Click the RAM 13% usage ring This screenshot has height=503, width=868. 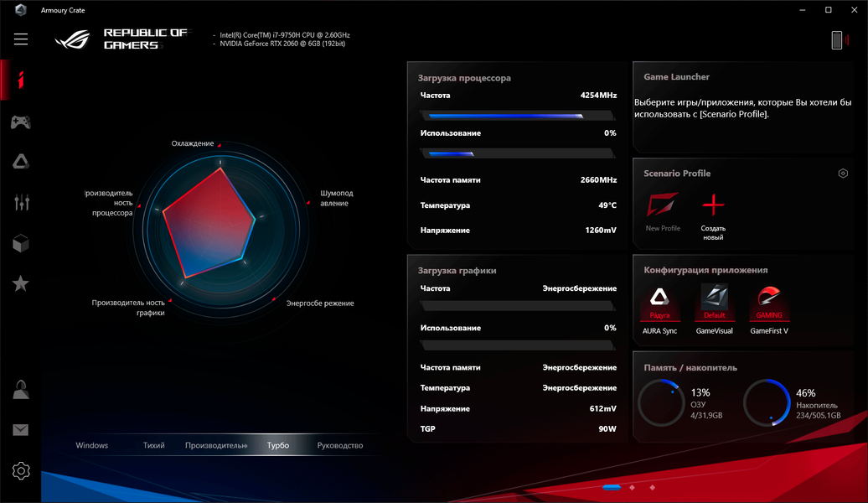point(662,402)
